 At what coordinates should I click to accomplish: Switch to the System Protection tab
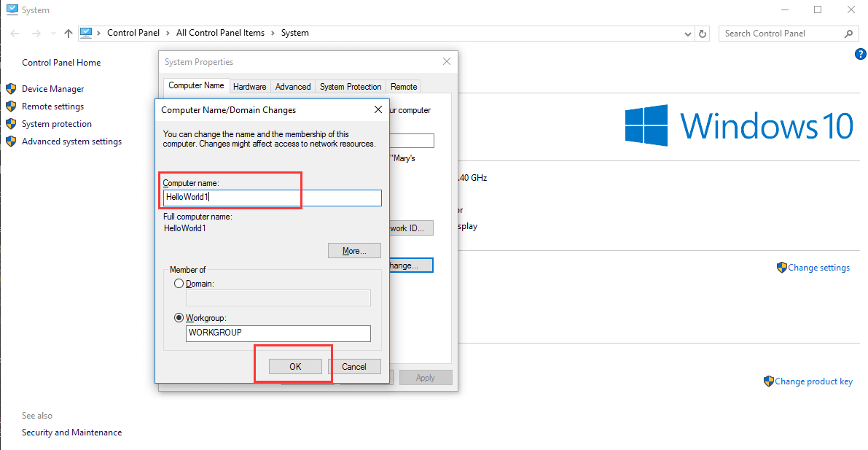coord(351,87)
